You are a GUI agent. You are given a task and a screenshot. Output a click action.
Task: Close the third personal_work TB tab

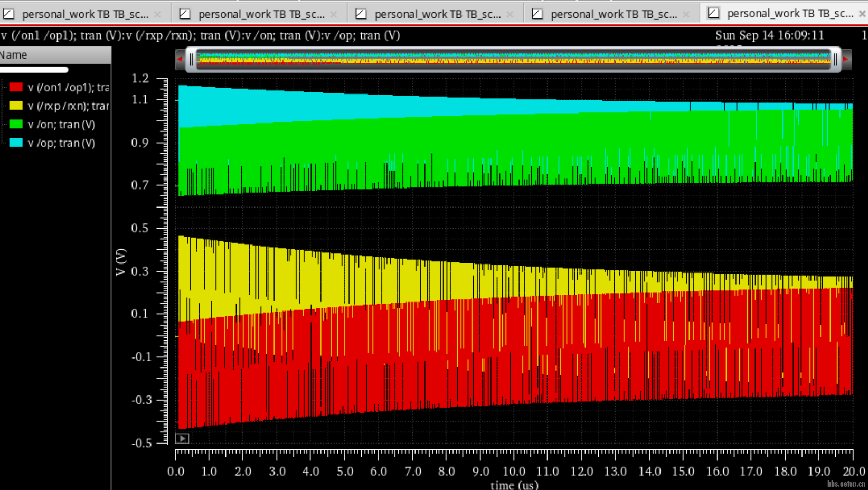510,14
